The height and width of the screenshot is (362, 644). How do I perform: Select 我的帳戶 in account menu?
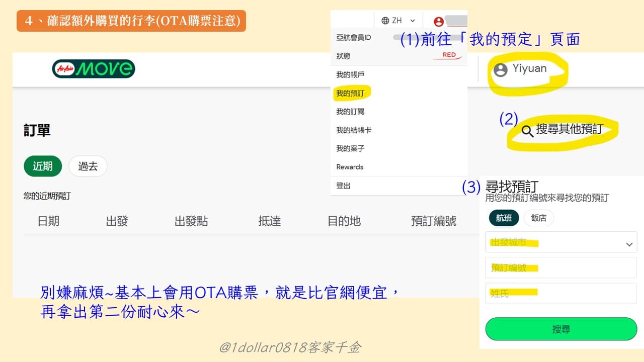coord(350,75)
